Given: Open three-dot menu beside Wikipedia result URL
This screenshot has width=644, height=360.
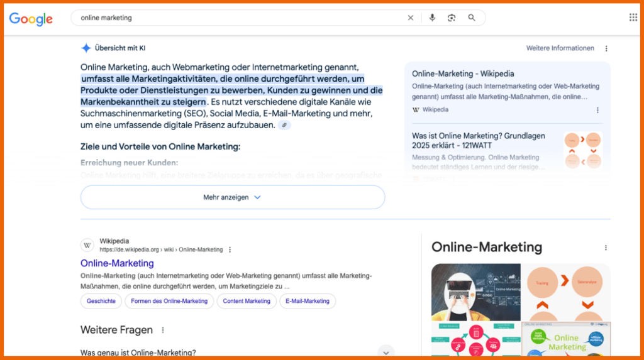Looking at the screenshot, I should pyautogui.click(x=230, y=249).
